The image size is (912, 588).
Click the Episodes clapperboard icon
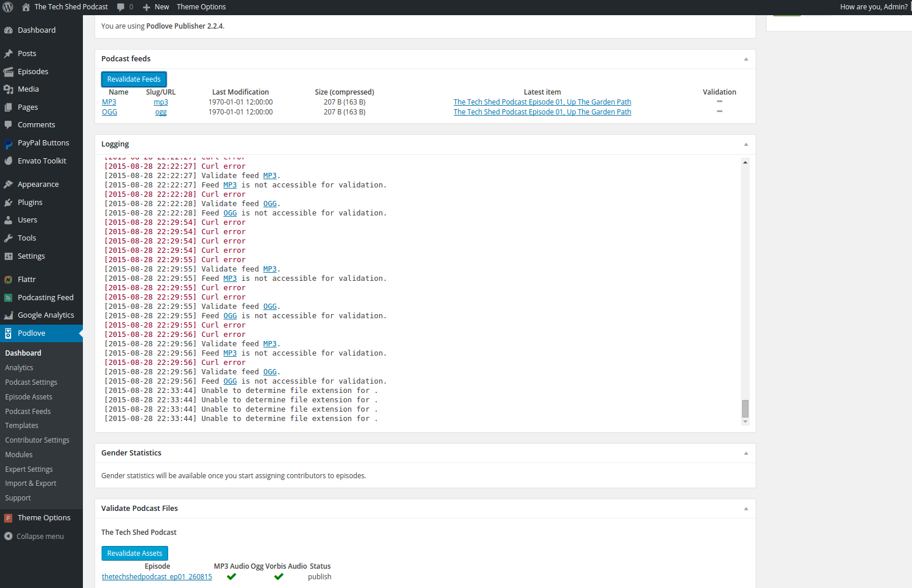pyautogui.click(x=8, y=72)
